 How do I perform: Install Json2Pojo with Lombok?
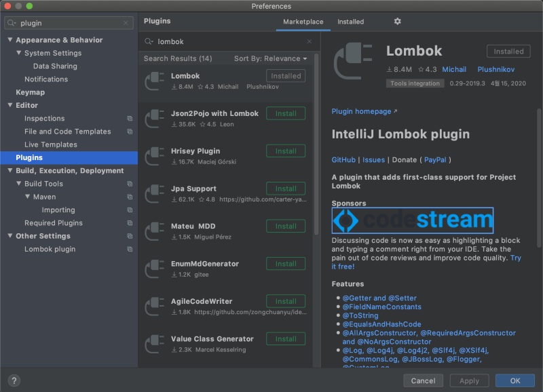(x=286, y=113)
